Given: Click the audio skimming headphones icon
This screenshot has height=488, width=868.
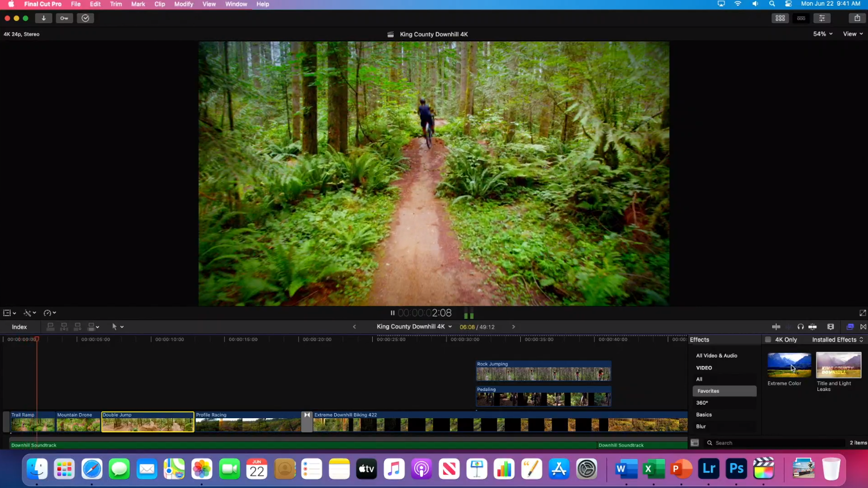Looking at the screenshot, I should (800, 327).
